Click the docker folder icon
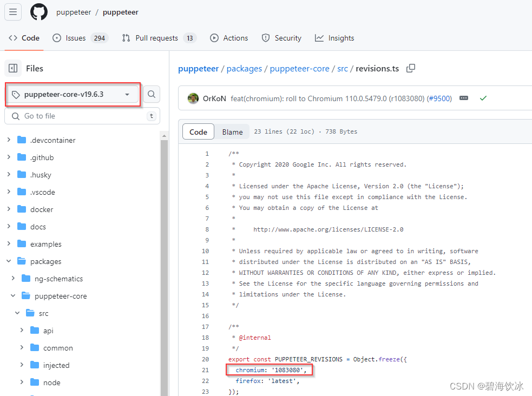The image size is (532, 396). (x=22, y=209)
